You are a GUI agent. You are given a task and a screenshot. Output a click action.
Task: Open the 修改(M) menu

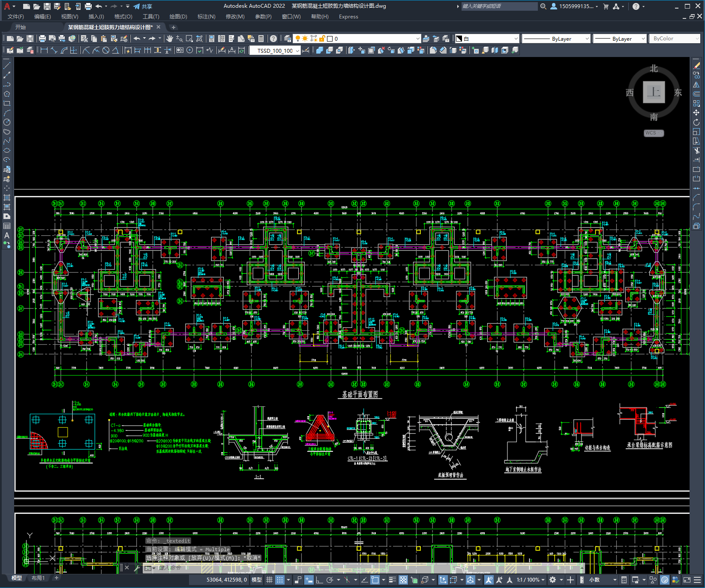235,17
